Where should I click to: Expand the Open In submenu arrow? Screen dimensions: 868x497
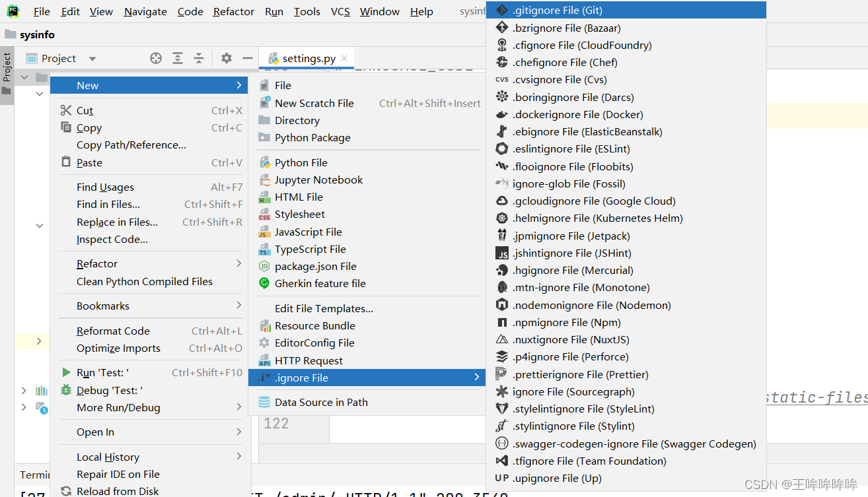[238, 431]
